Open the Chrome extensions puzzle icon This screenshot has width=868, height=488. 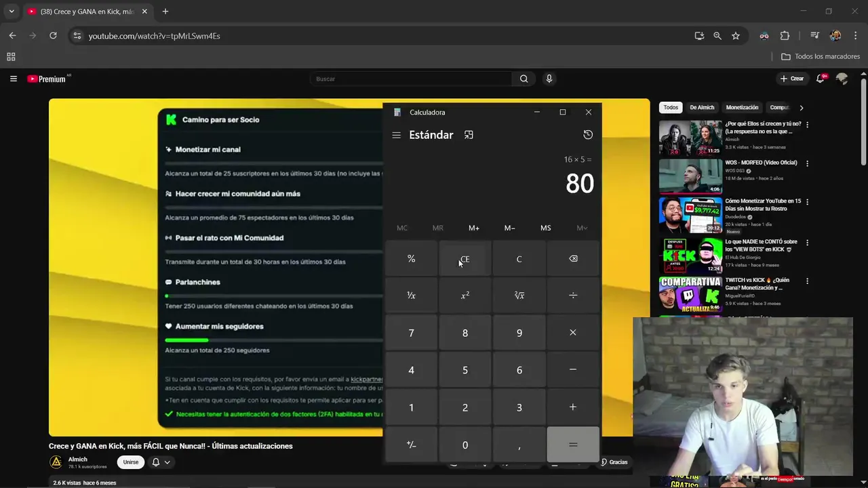coord(785,36)
